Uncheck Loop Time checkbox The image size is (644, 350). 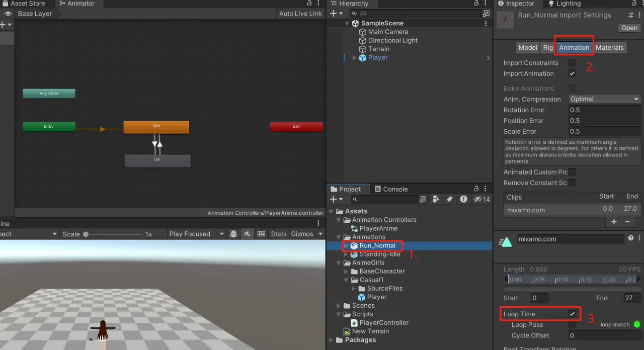click(x=572, y=314)
